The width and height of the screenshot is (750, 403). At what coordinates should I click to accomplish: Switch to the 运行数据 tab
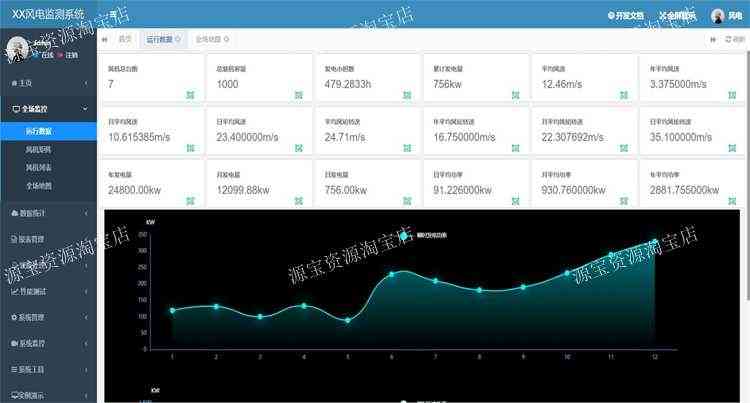click(x=164, y=39)
